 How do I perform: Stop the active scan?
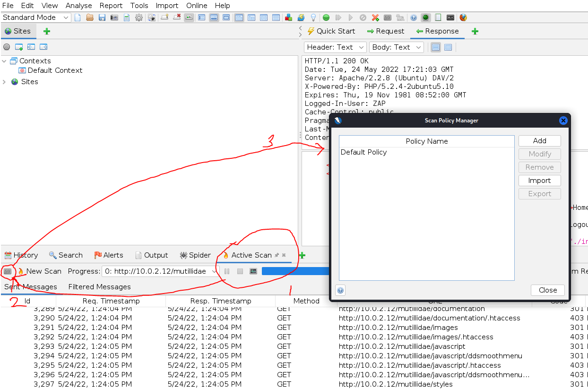coord(240,271)
